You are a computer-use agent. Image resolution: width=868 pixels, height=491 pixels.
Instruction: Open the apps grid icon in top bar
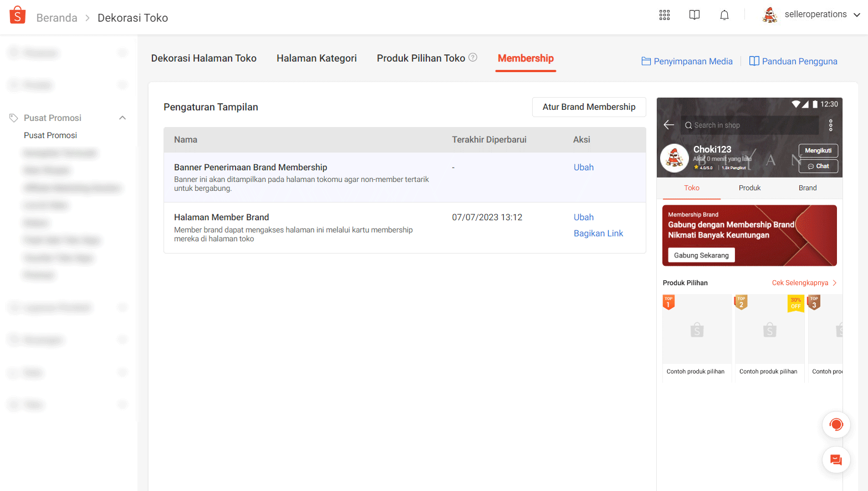(664, 15)
